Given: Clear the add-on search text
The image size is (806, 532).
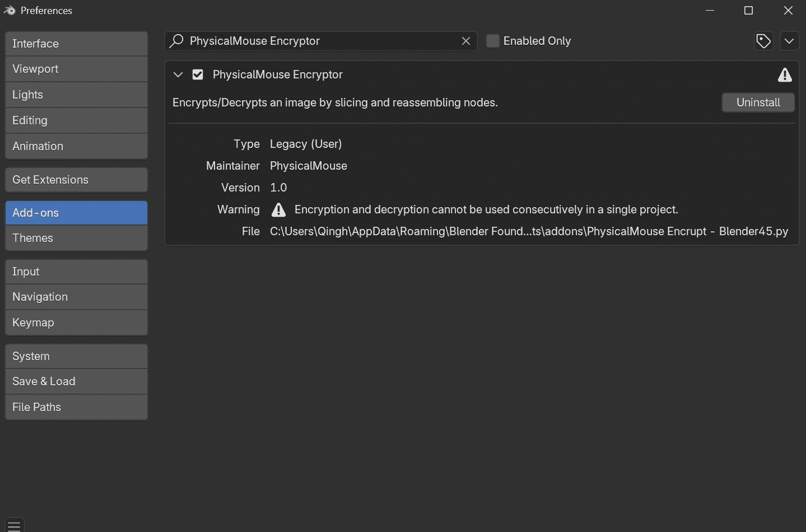Looking at the screenshot, I should tap(465, 41).
